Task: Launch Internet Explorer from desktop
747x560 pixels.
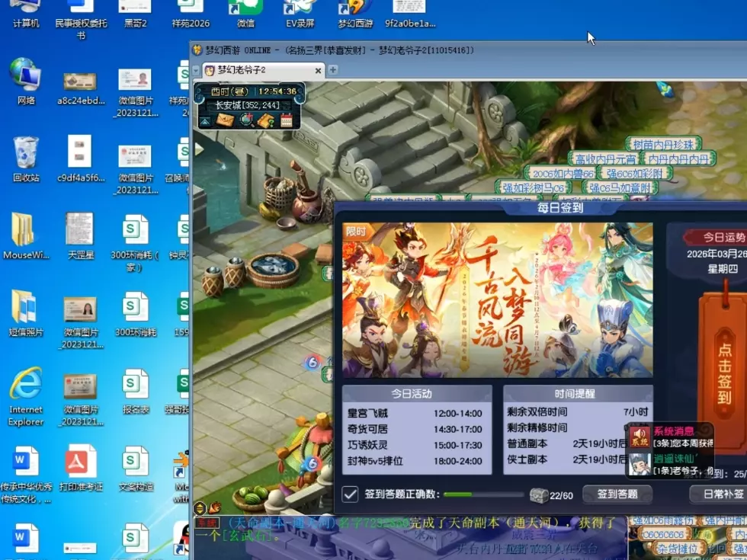Action: (x=26, y=396)
